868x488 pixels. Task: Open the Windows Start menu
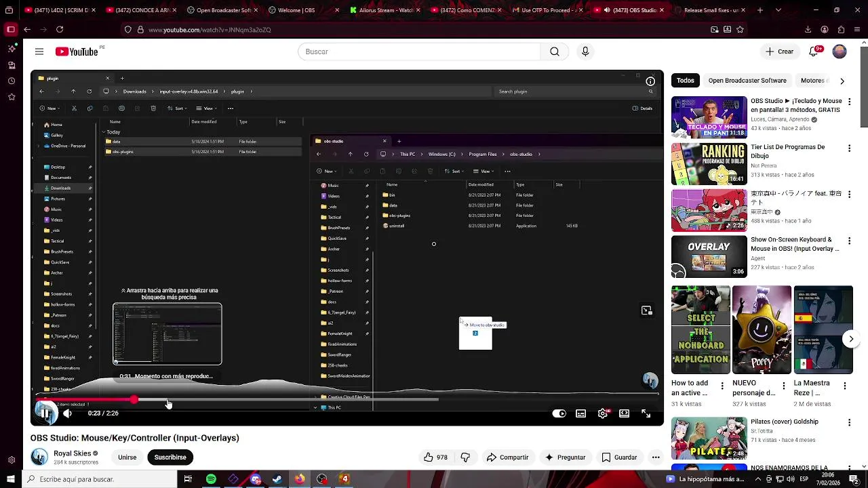(11, 479)
